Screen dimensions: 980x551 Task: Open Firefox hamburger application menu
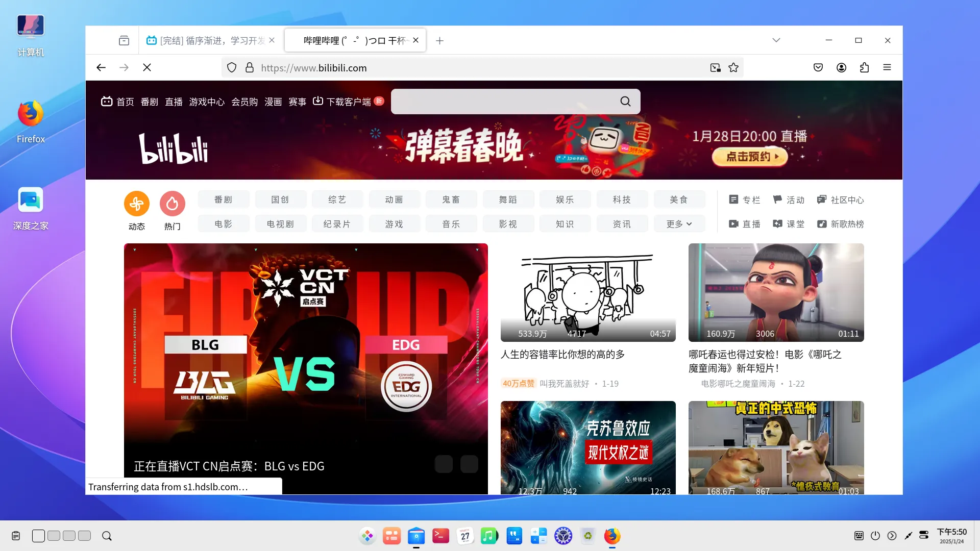pos(887,67)
